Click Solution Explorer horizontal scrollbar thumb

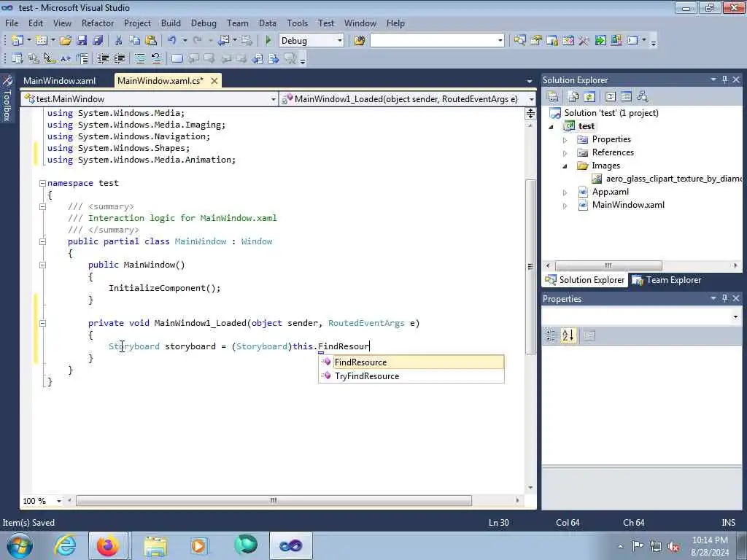608,265
